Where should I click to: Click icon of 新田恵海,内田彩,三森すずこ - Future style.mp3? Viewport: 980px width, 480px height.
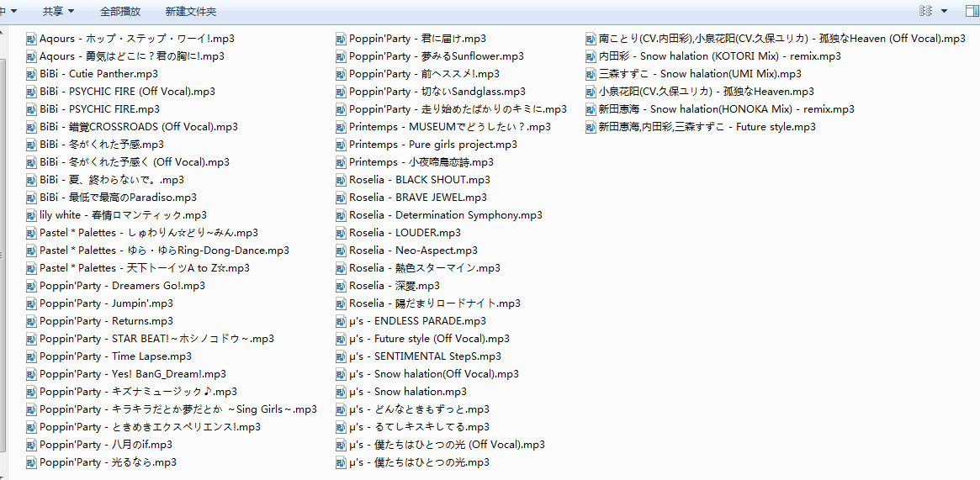pos(591,127)
